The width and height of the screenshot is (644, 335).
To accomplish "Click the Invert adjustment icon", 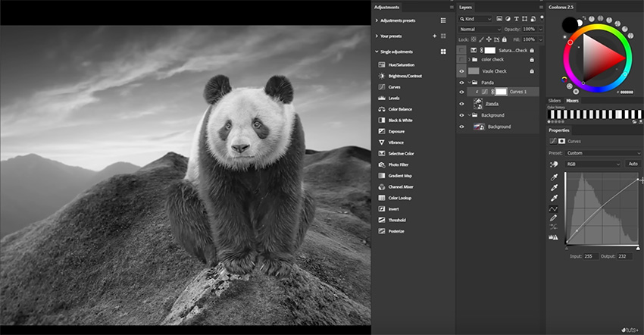I will coord(382,209).
